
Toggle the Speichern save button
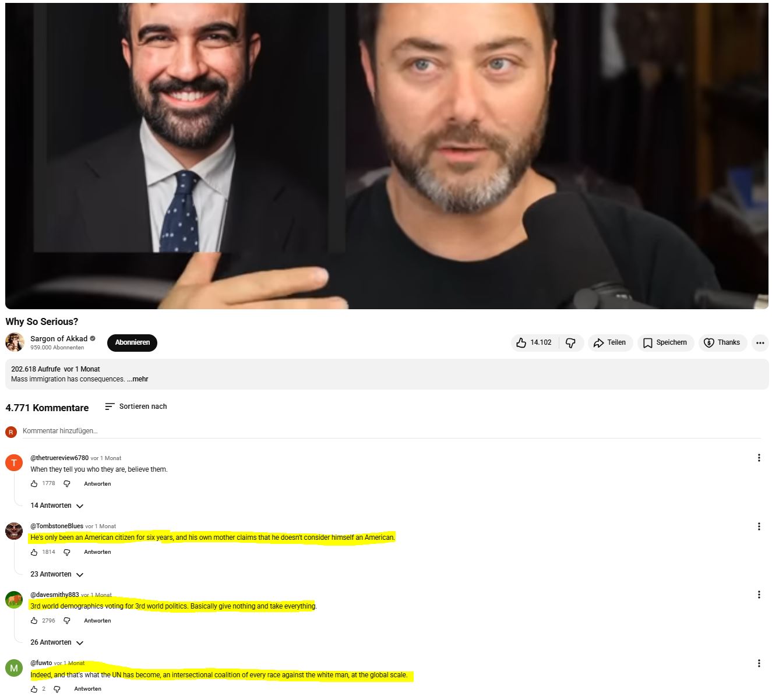click(x=665, y=342)
